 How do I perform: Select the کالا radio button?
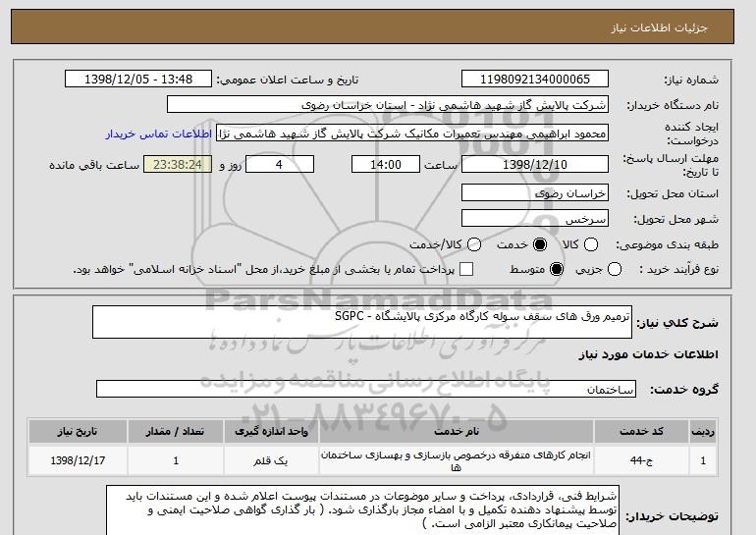591,244
